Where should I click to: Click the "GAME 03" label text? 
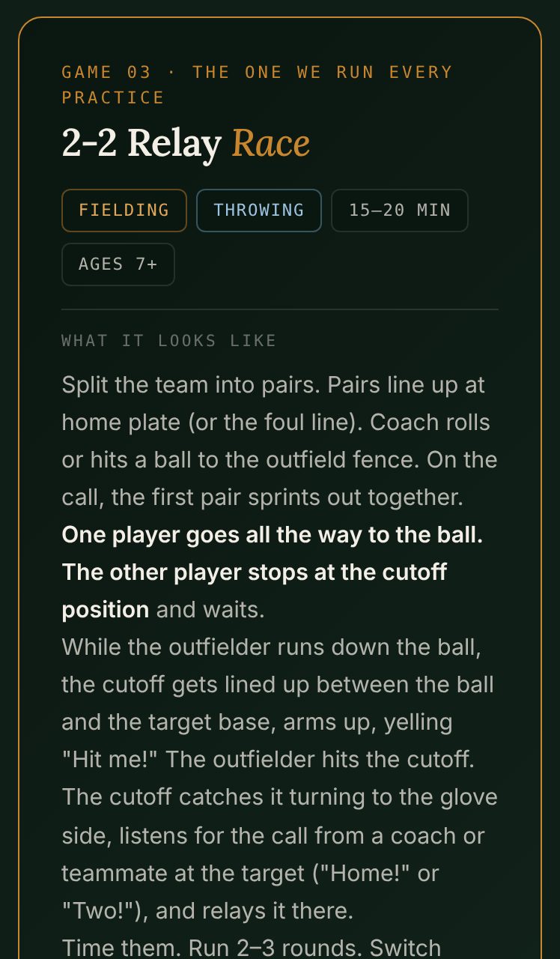pyautogui.click(x=106, y=72)
